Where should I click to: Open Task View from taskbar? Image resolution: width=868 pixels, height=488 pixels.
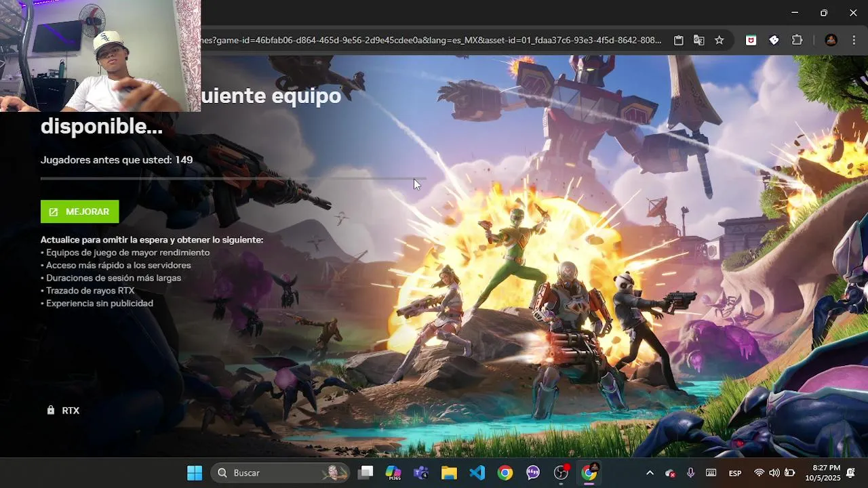(x=366, y=473)
